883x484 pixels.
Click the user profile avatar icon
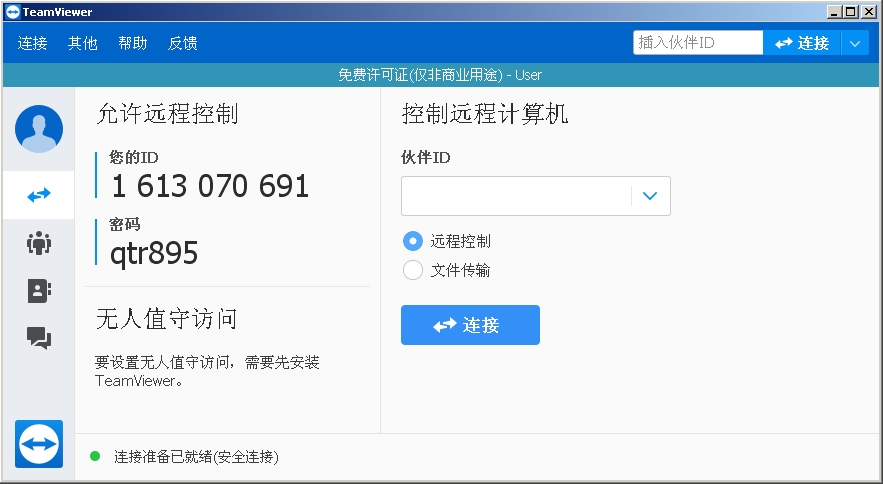pos(38,129)
